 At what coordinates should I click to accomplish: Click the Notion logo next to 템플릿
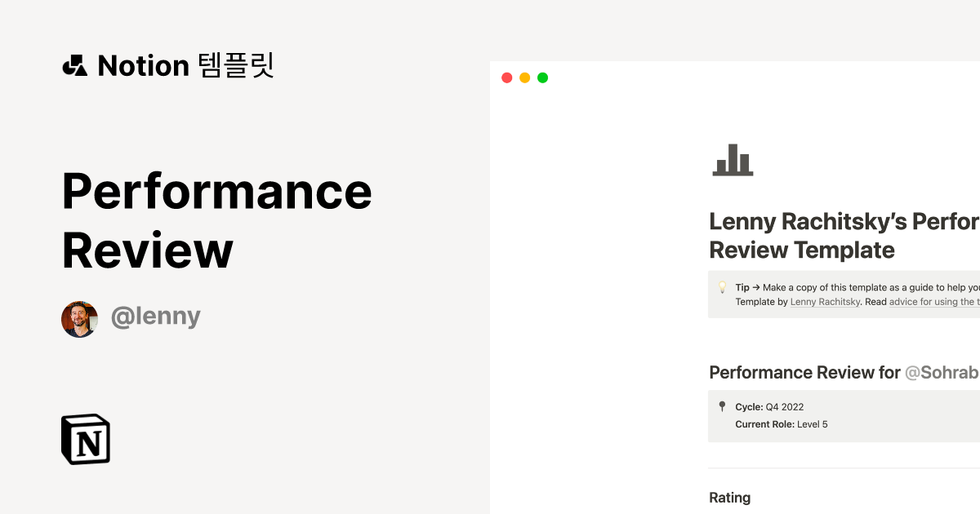(x=75, y=65)
